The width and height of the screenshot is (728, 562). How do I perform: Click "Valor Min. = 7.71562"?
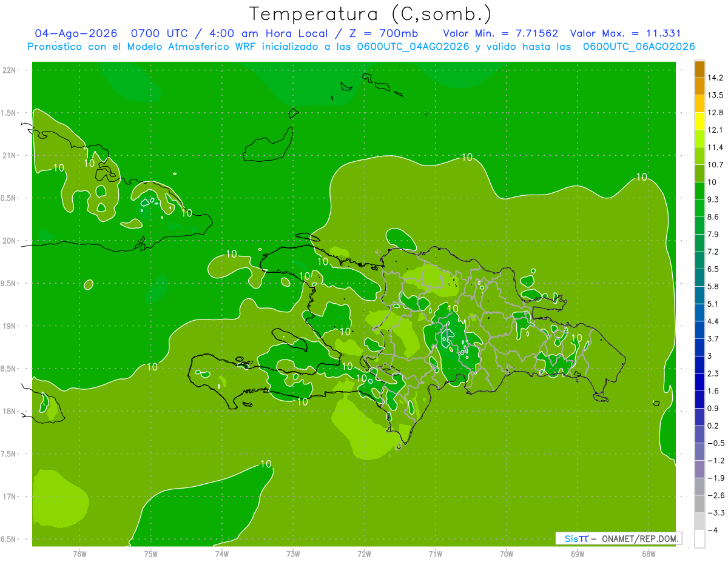[x=500, y=33]
